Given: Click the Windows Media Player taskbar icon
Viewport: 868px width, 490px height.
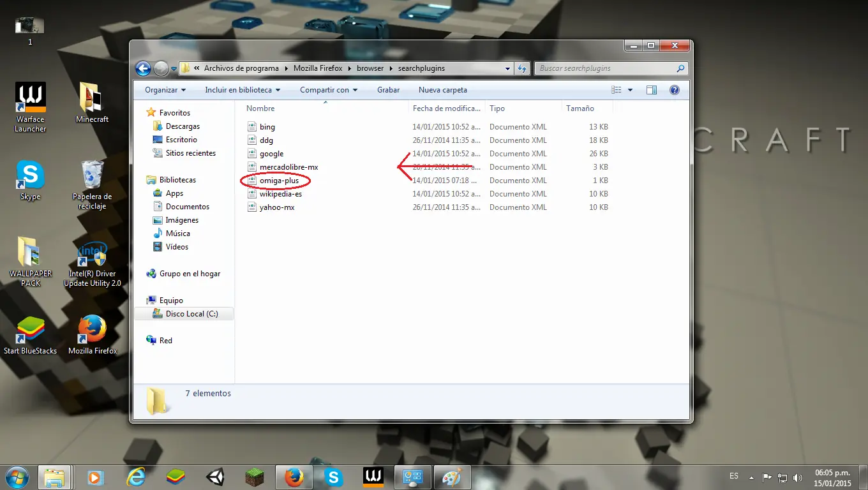Looking at the screenshot, I should [x=96, y=477].
